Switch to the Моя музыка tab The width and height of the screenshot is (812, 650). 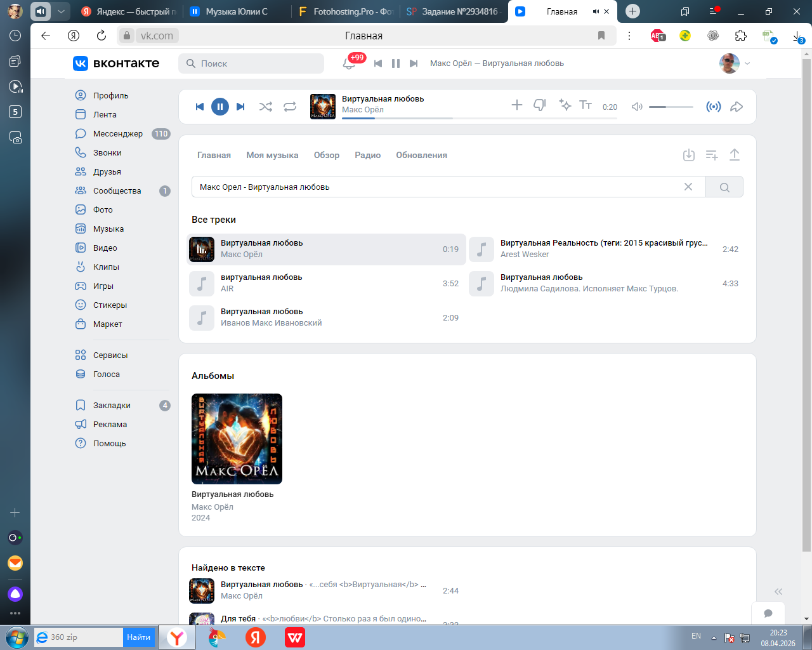point(272,155)
